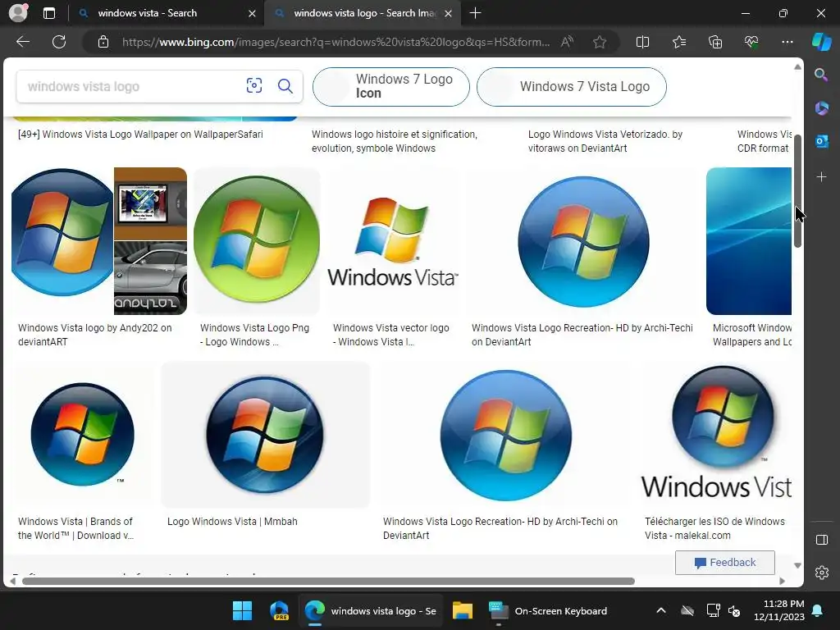Open the notifications bell icon
The width and height of the screenshot is (840, 630).
tap(818, 610)
